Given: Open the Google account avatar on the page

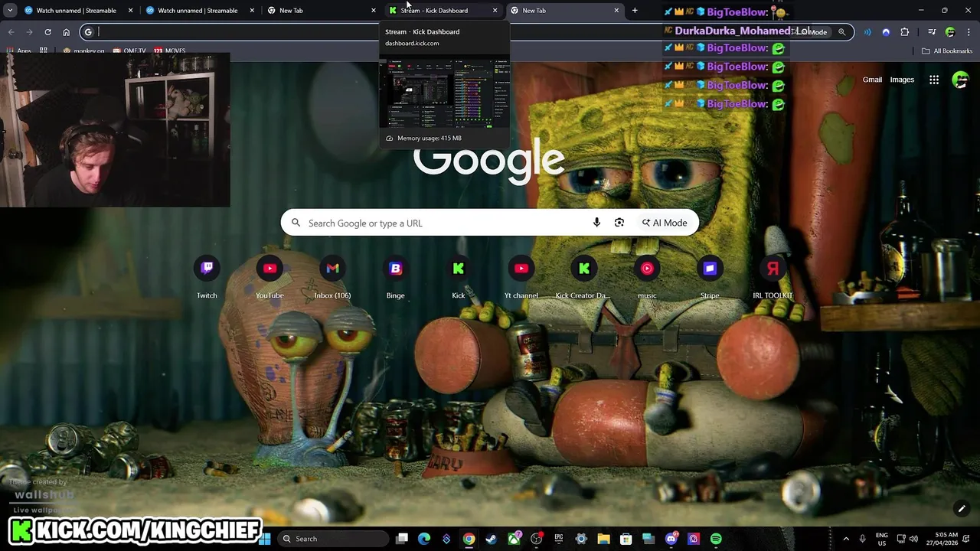Looking at the screenshot, I should point(960,80).
